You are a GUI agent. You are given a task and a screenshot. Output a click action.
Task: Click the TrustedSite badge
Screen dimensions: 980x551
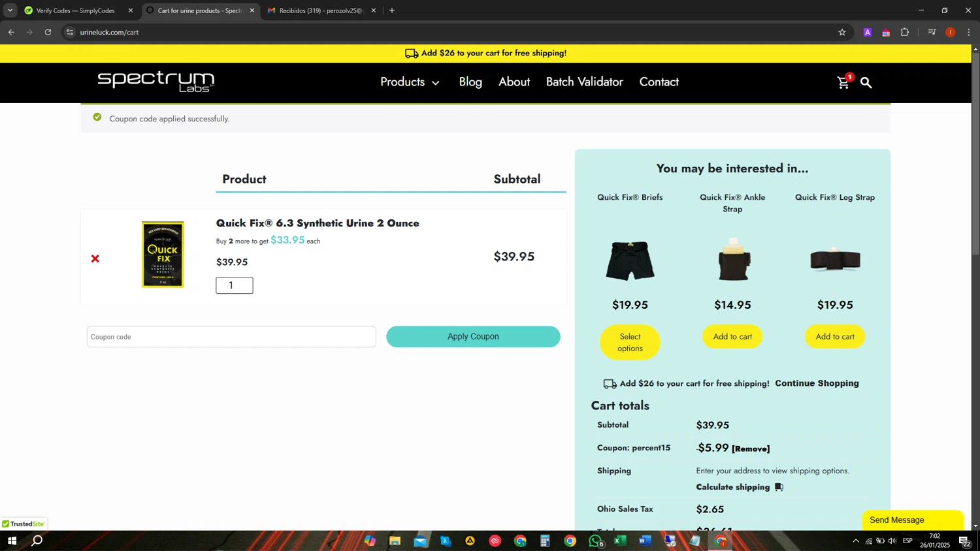tap(24, 524)
